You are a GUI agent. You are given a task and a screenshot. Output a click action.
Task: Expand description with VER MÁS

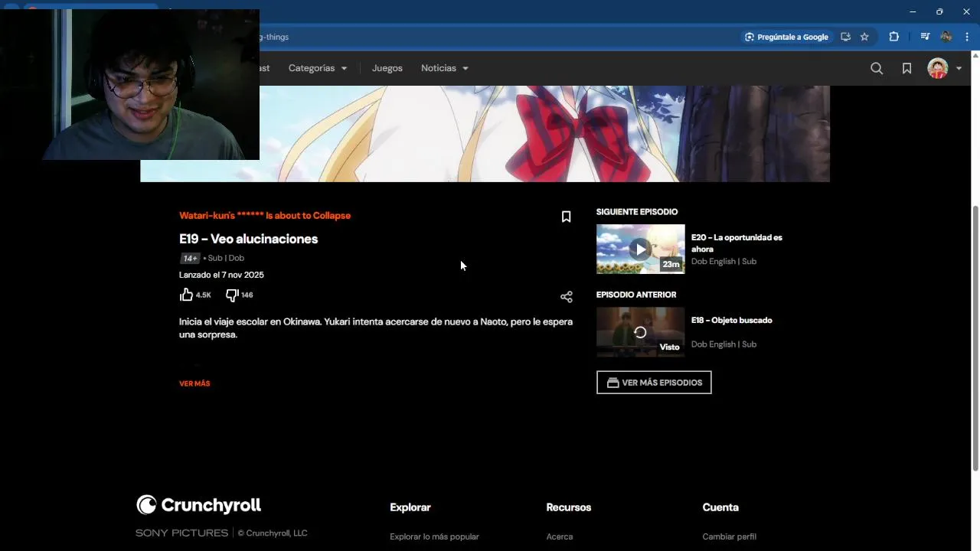click(194, 383)
